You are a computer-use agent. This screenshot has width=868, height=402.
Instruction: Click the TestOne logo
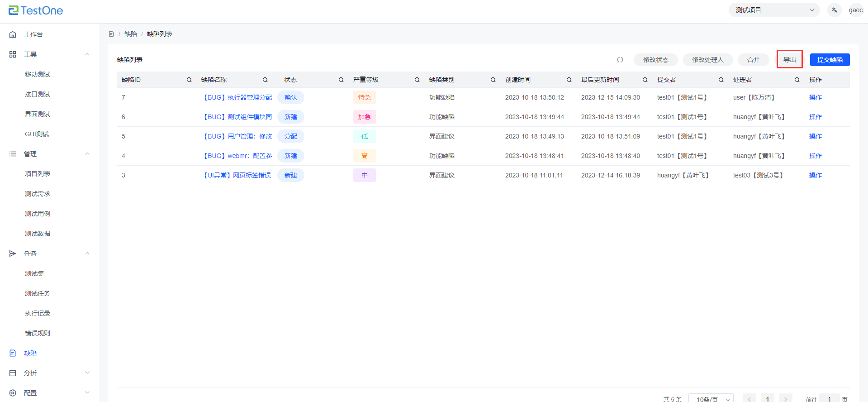36,10
